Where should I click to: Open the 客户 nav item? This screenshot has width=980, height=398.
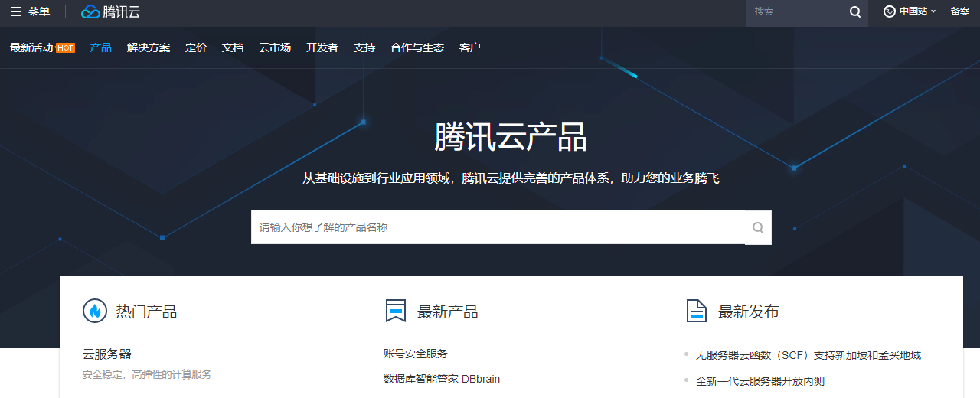tap(470, 47)
